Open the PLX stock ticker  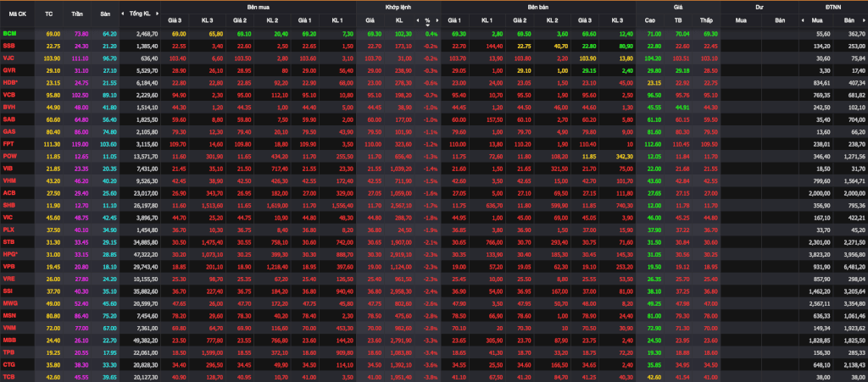[8, 229]
